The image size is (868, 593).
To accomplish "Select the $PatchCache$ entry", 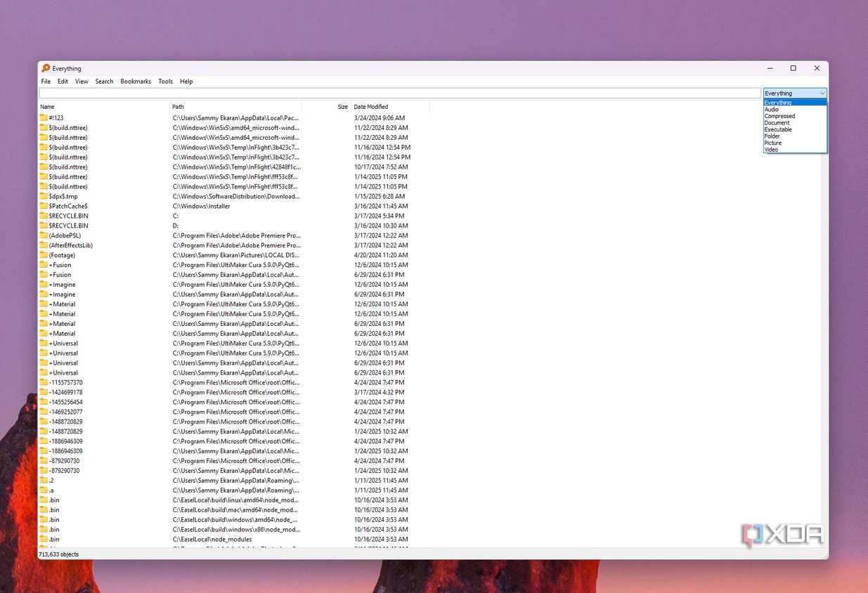I will 68,206.
